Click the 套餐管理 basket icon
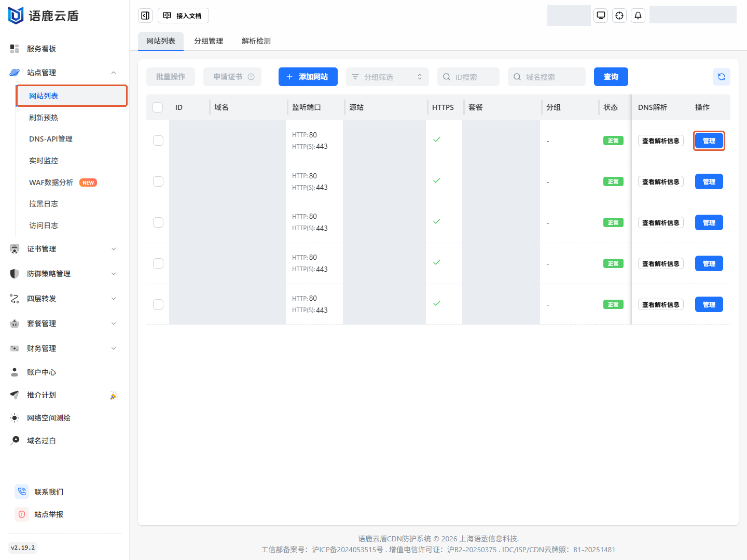747x560 pixels. point(15,324)
